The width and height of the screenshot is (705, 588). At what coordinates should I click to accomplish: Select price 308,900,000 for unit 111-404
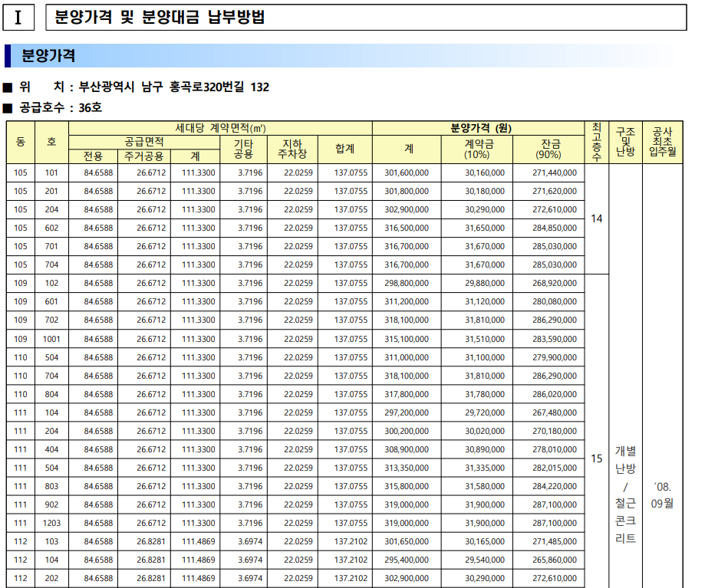(x=407, y=449)
